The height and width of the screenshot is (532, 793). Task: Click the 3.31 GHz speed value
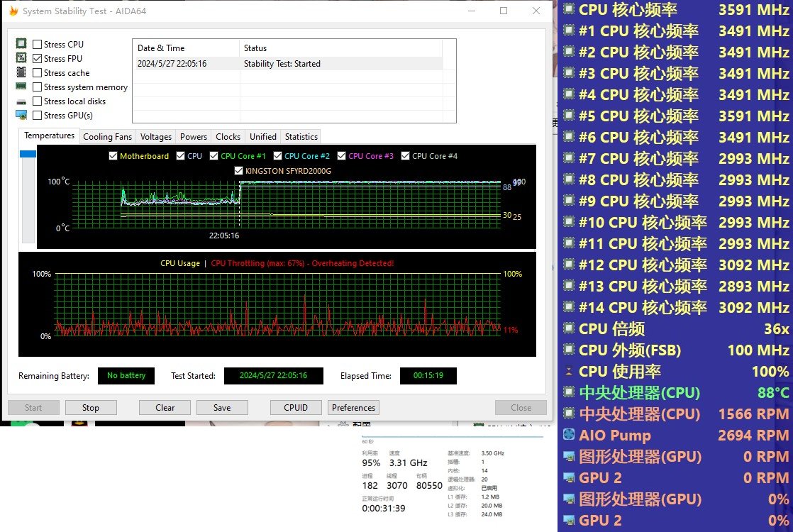pyautogui.click(x=408, y=462)
